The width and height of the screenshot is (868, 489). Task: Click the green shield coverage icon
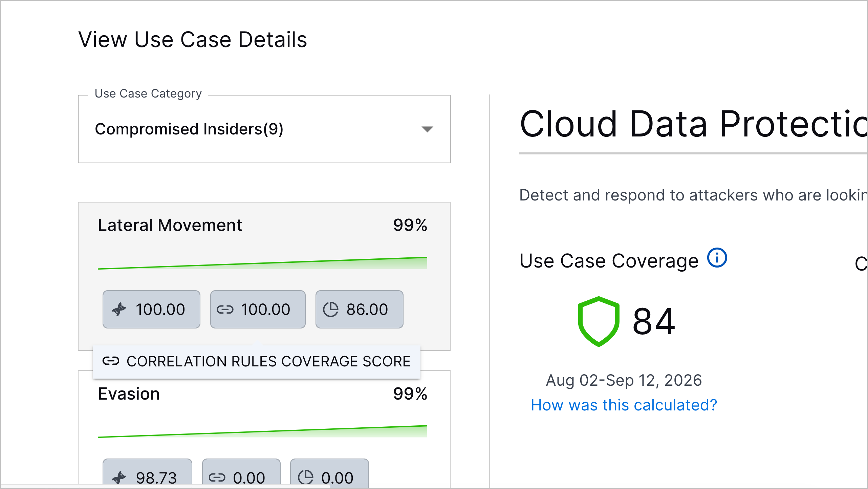coord(599,321)
